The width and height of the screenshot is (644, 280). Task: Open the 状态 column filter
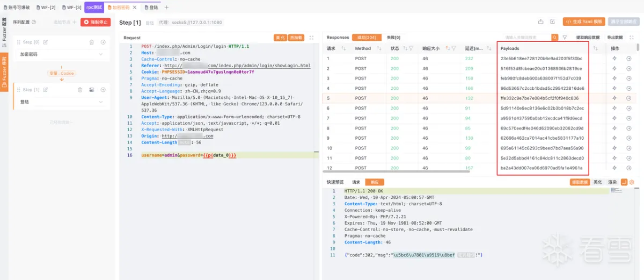point(411,48)
